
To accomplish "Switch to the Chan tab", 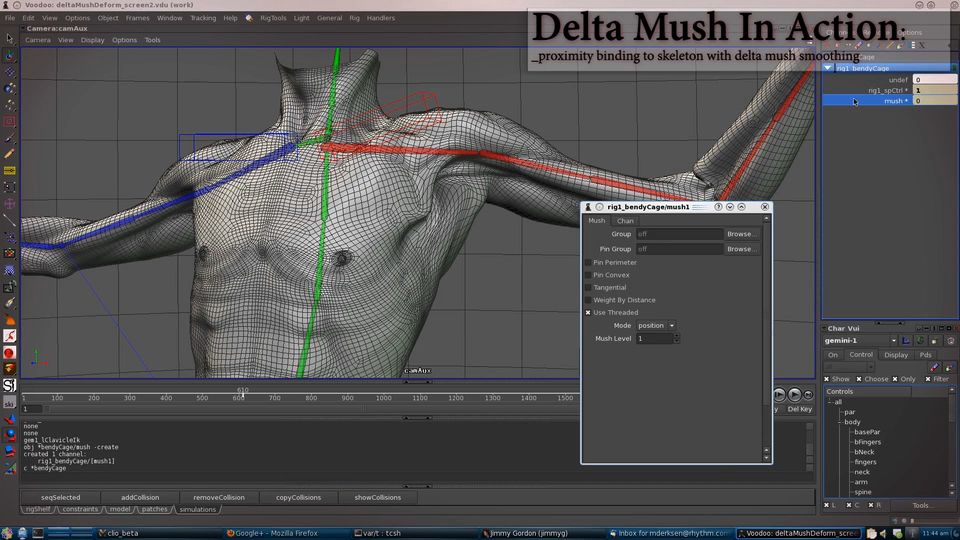I will pos(625,221).
